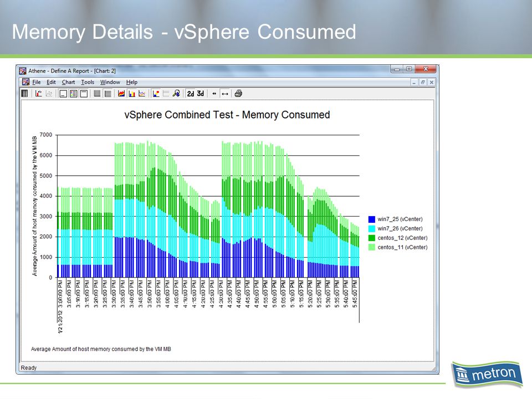This screenshot has width=532, height=399.
Task: Switch chart to 2d view
Action: (x=190, y=94)
